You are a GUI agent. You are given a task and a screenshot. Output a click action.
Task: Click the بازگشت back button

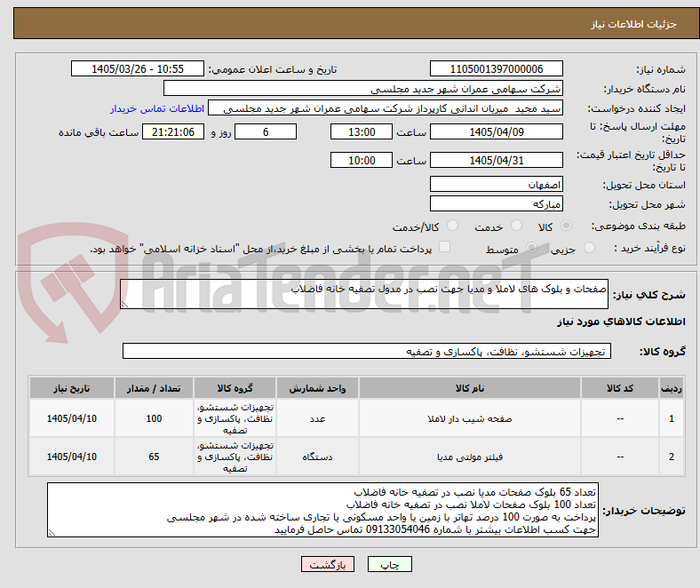328,564
